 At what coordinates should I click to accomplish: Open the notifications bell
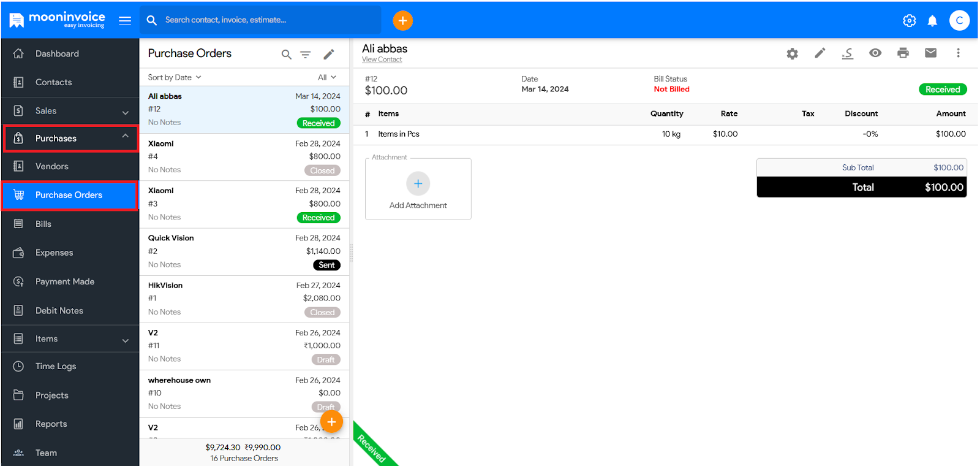[x=932, y=20]
